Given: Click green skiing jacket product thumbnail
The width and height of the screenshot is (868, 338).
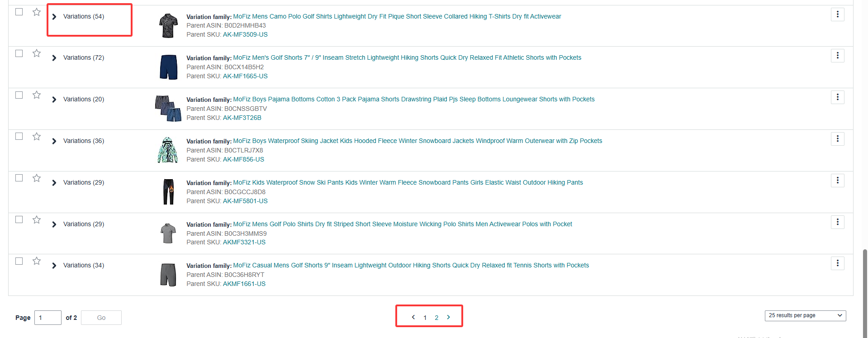Looking at the screenshot, I should [x=168, y=150].
